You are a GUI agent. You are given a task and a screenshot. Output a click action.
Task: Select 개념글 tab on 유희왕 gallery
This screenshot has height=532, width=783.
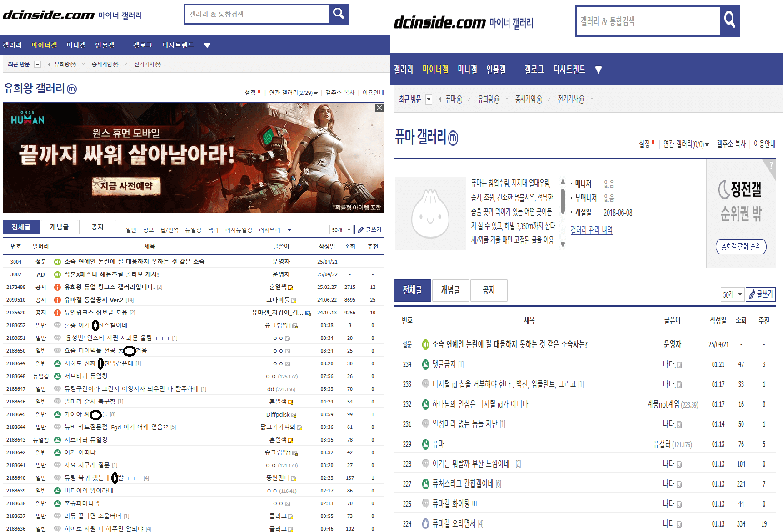(x=59, y=227)
